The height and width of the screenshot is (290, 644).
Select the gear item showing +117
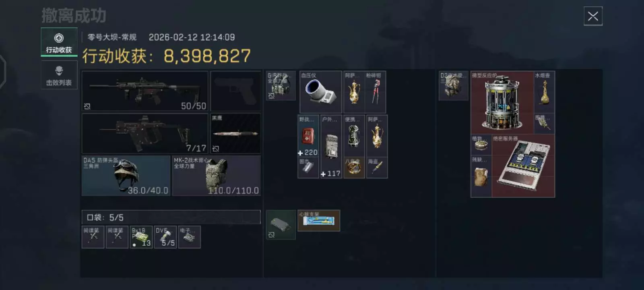[x=331, y=147]
